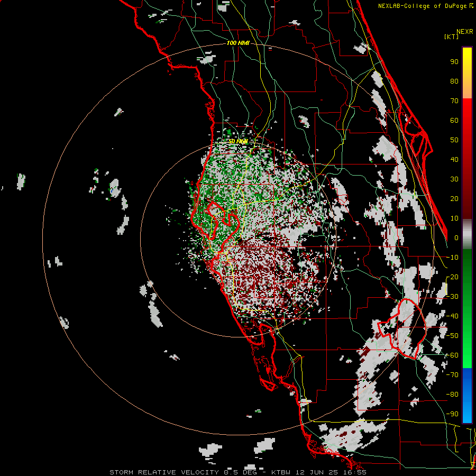
Task: Click the positive 20 knot scale label
Action: 454,198
